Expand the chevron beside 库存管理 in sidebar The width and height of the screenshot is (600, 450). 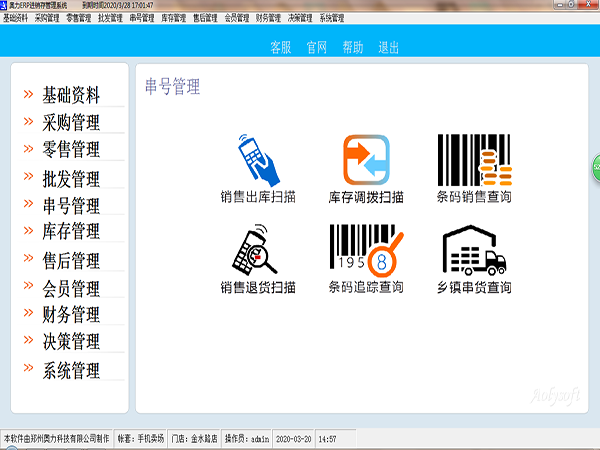click(28, 231)
